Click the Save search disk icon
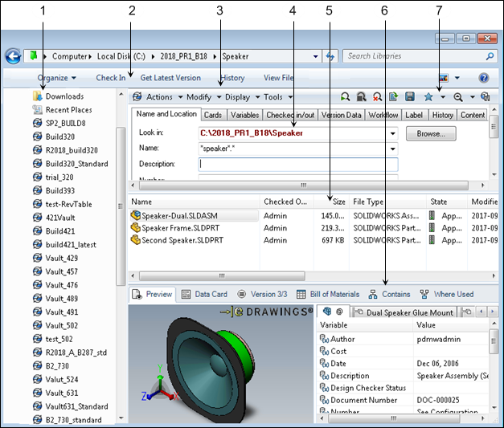This screenshot has height=428, width=504. point(410,97)
